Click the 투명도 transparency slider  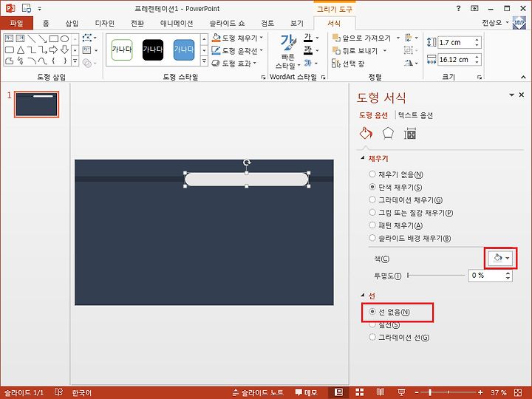click(436, 275)
